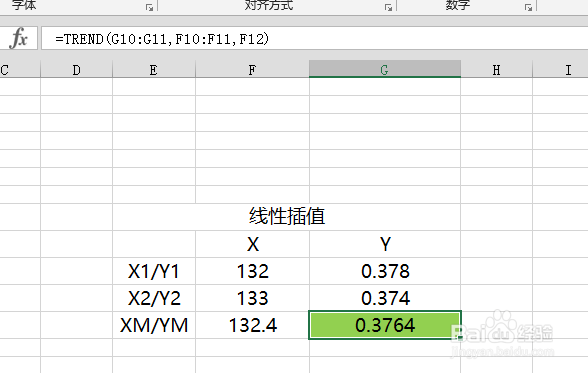Screen dimensions: 588x373
Task: Open the Font (字体) dialog launcher
Action: tap(149, 7)
